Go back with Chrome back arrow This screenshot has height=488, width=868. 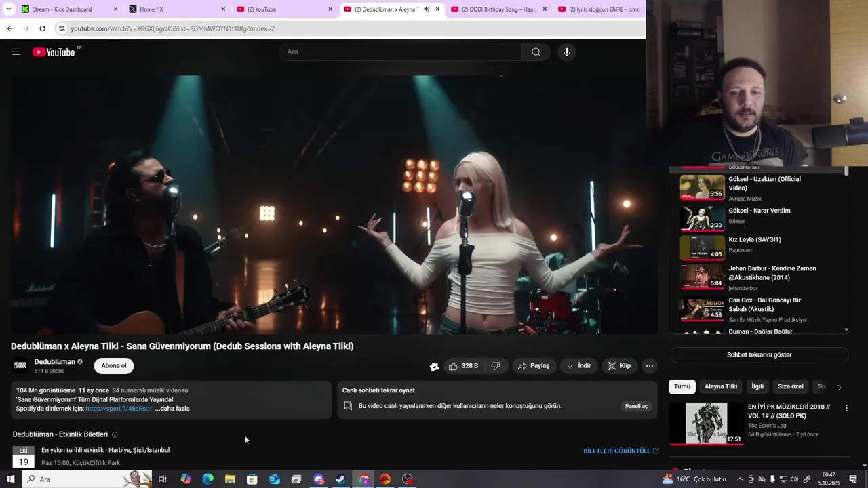[x=9, y=28]
